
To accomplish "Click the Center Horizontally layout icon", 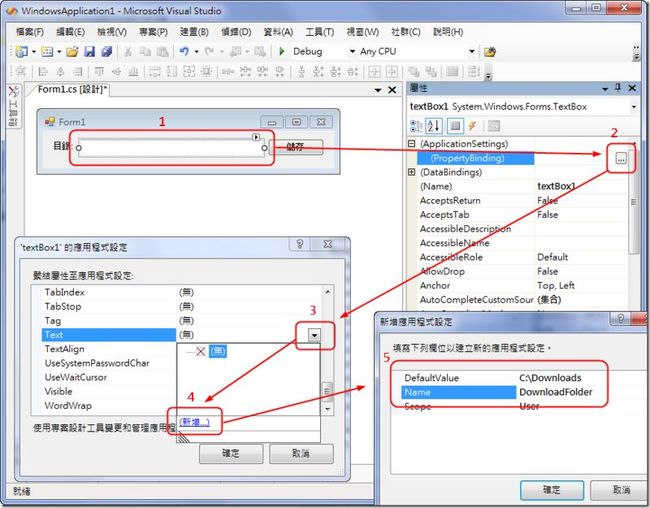I will [374, 72].
